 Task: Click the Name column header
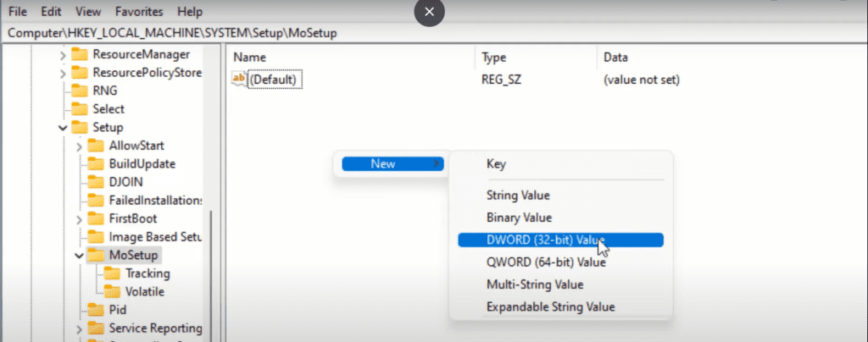(250, 58)
